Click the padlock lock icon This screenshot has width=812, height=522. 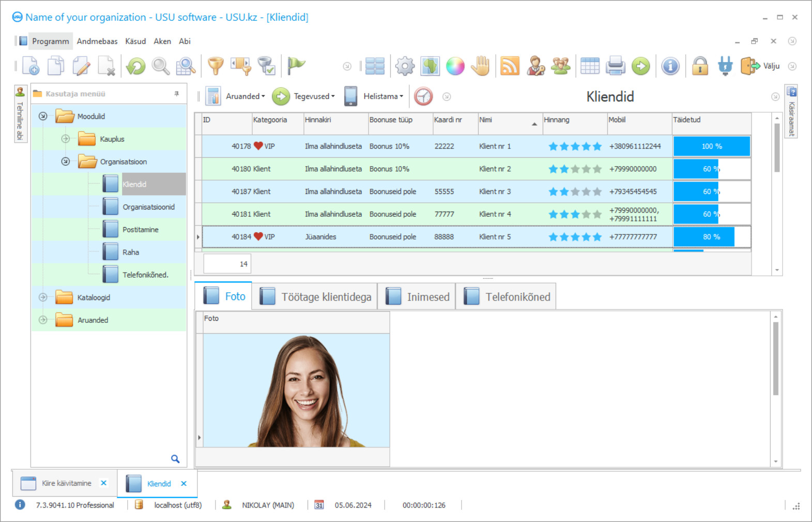click(700, 66)
